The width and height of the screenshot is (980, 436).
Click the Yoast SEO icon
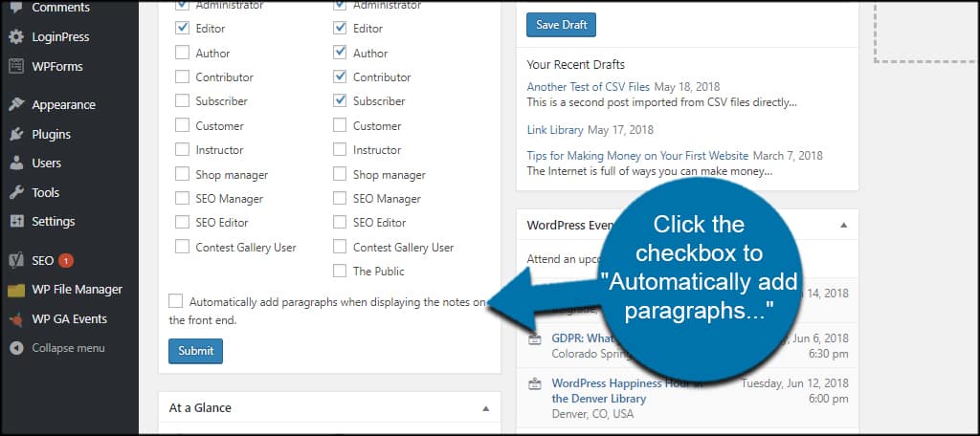pyautogui.click(x=15, y=260)
